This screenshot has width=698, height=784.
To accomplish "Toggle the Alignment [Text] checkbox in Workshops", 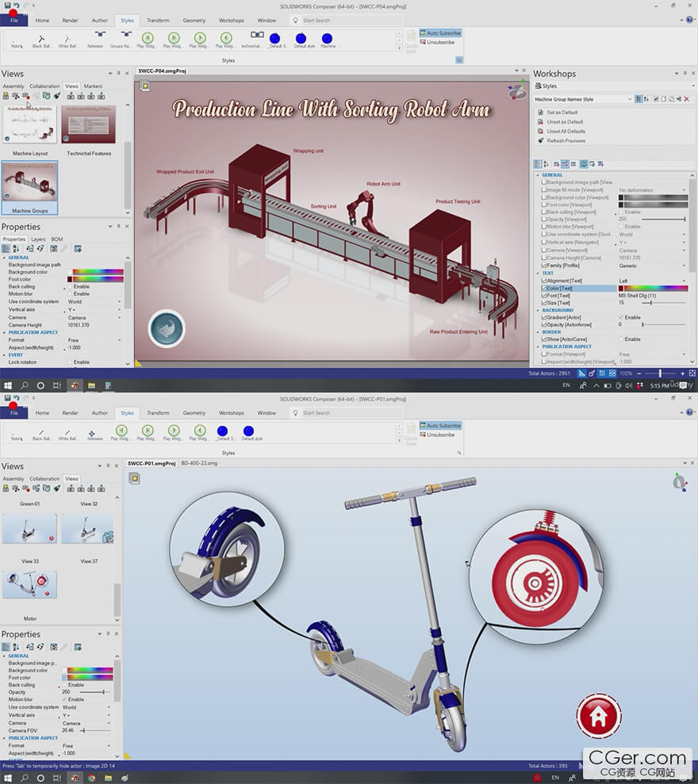I will [543, 281].
